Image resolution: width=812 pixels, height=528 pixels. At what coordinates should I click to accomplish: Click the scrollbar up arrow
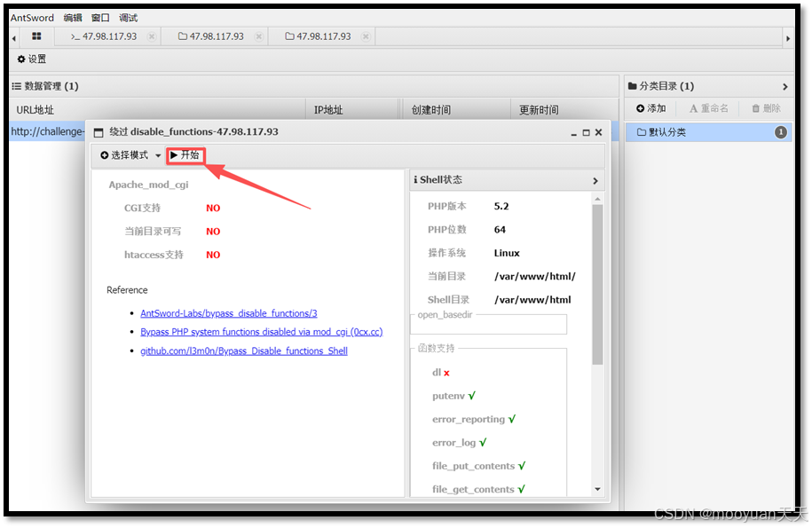point(597,199)
